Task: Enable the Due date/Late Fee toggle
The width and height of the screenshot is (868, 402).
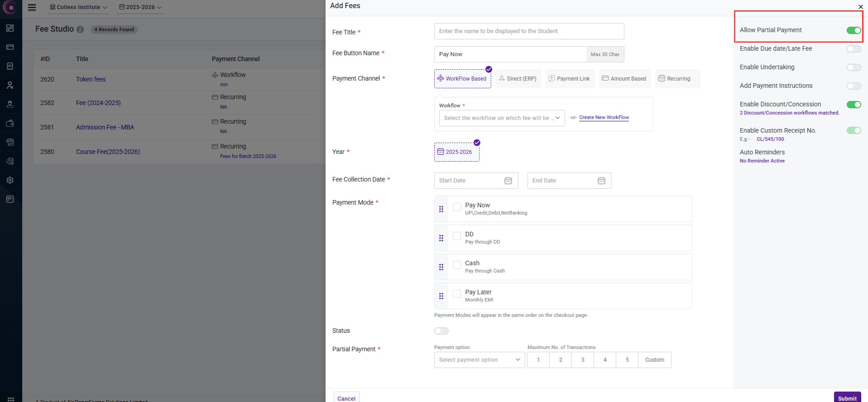Action: point(854,49)
